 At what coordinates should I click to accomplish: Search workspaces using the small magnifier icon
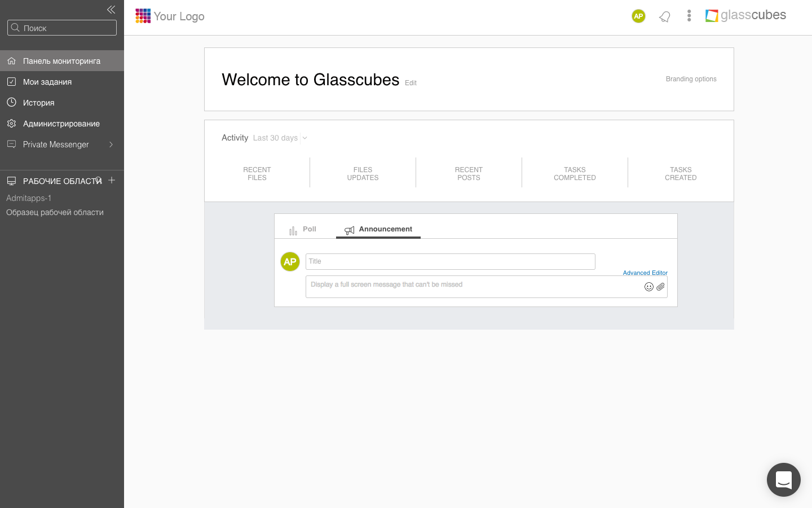pos(99,180)
